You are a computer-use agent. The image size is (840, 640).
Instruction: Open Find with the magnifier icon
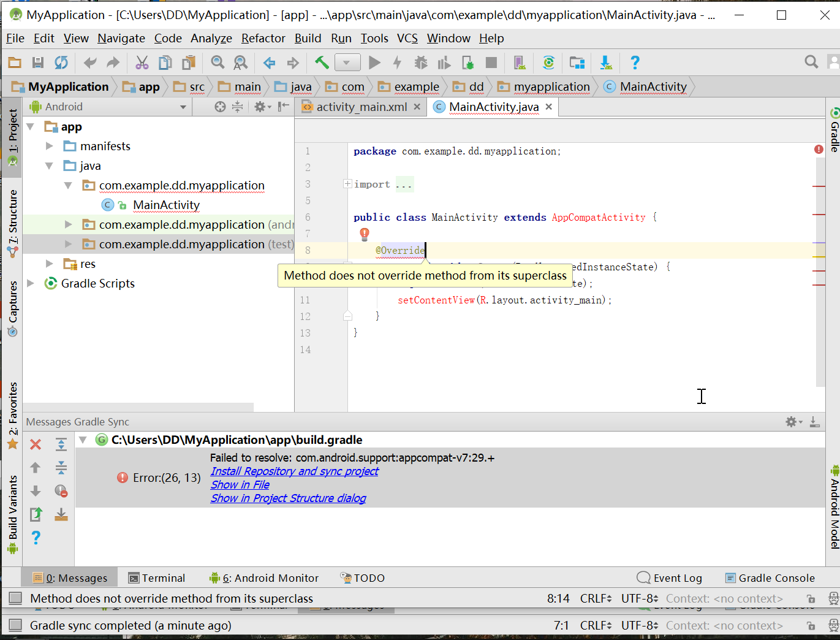(x=218, y=62)
